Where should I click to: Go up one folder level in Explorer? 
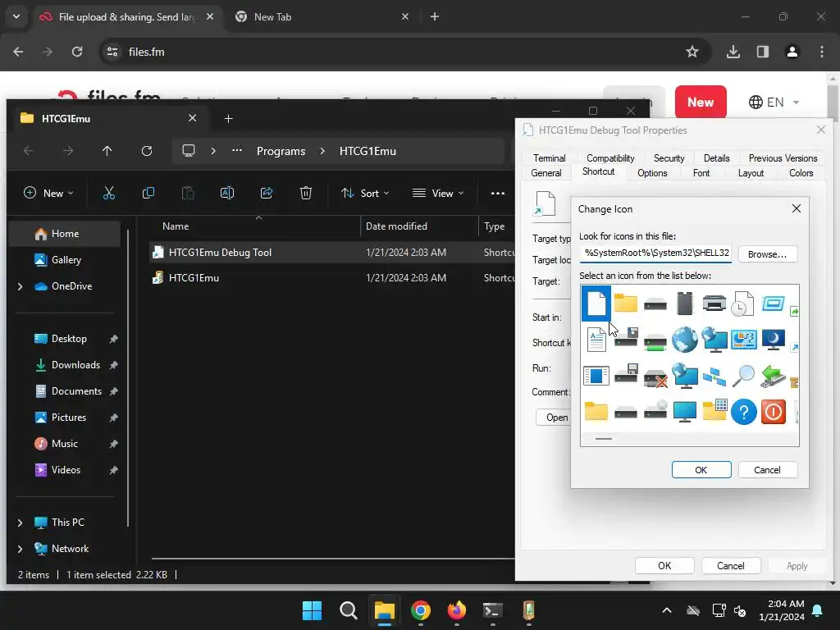(107, 151)
